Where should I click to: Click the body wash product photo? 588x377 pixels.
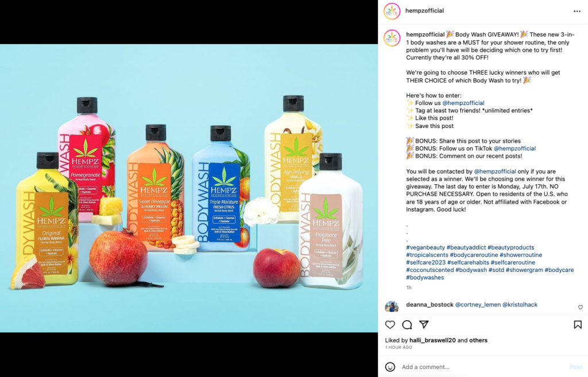coord(189,188)
